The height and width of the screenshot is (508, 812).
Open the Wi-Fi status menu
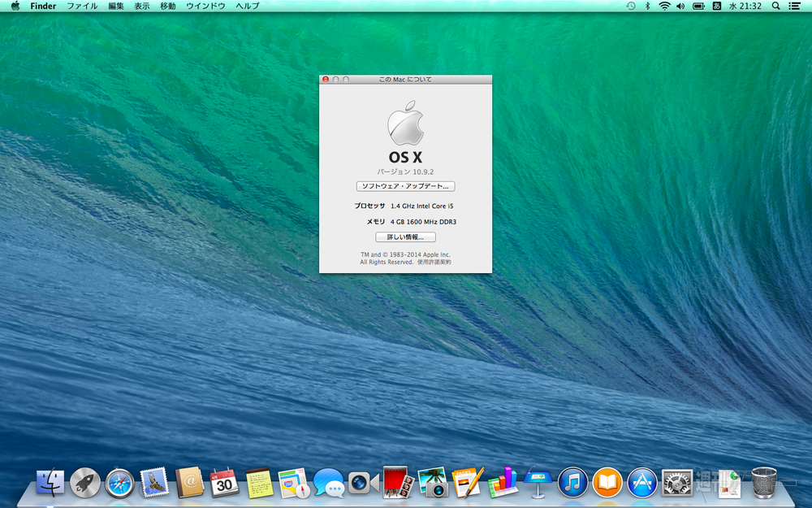(x=664, y=6)
